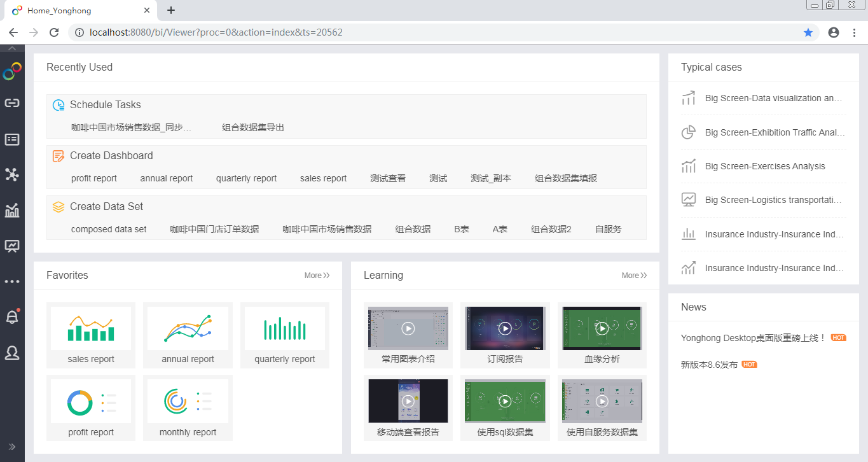Screen dimensions: 868x462
Task: Collapse sidebar using top up-arrow
Action: pos(12,48)
